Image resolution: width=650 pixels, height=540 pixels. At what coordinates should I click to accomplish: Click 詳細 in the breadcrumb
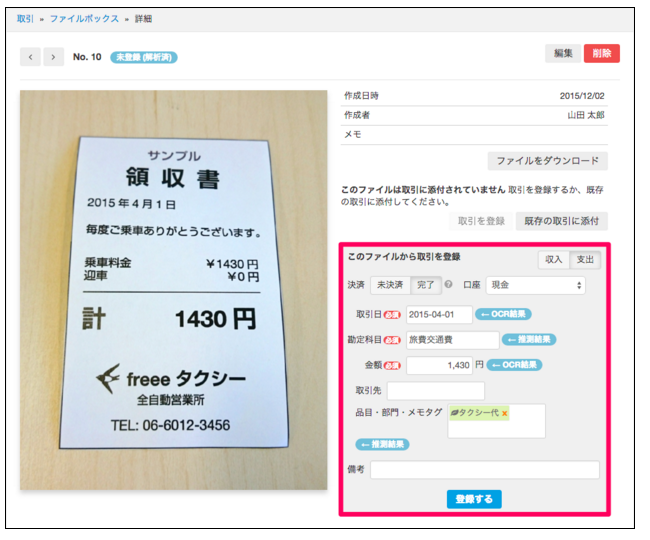coord(143,19)
